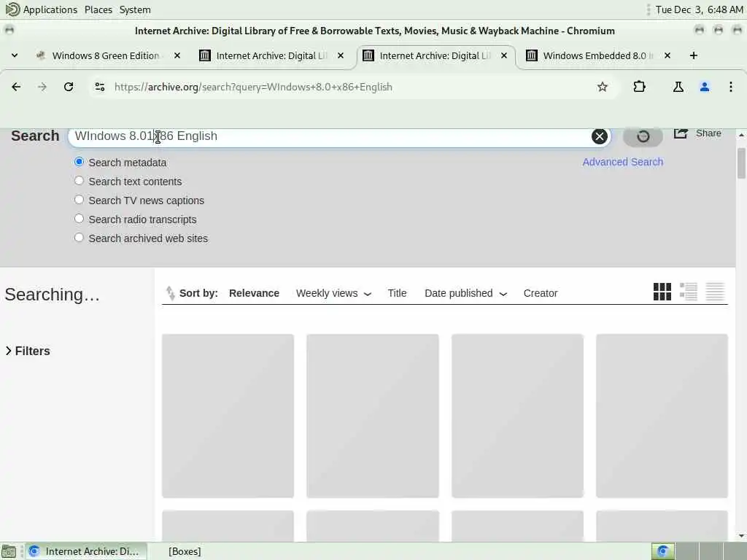Open site information icon in address bar
Image resolution: width=747 pixels, height=560 pixels.
(x=99, y=87)
